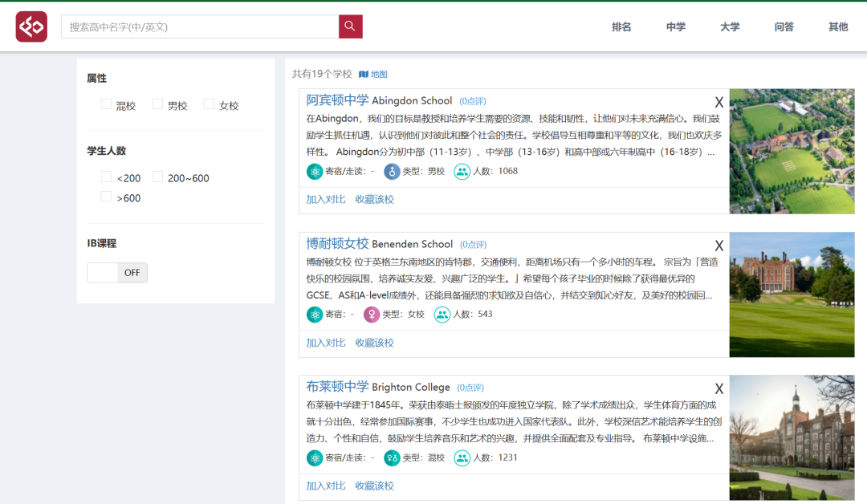Click the boarding icon in the Abingdon School row
The width and height of the screenshot is (867, 504).
click(315, 171)
